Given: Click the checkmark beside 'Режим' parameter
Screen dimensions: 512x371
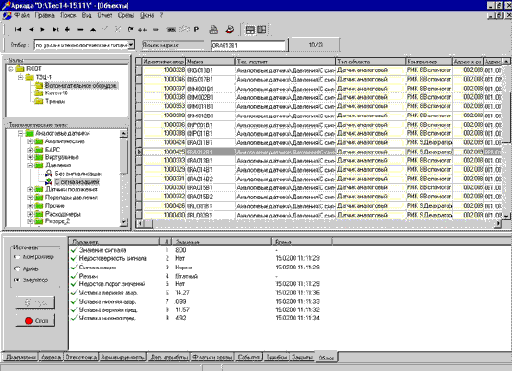Looking at the screenshot, I should tap(74, 276).
